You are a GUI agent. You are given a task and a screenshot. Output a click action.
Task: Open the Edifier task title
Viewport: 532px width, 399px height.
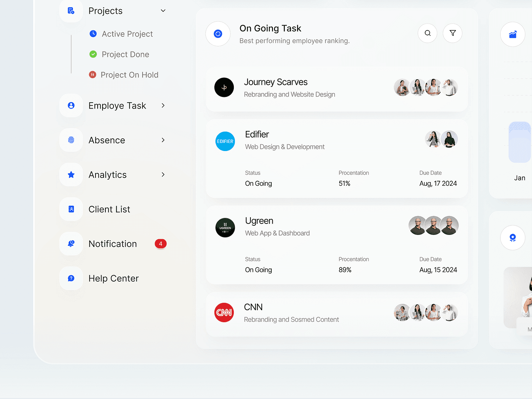[x=257, y=134]
